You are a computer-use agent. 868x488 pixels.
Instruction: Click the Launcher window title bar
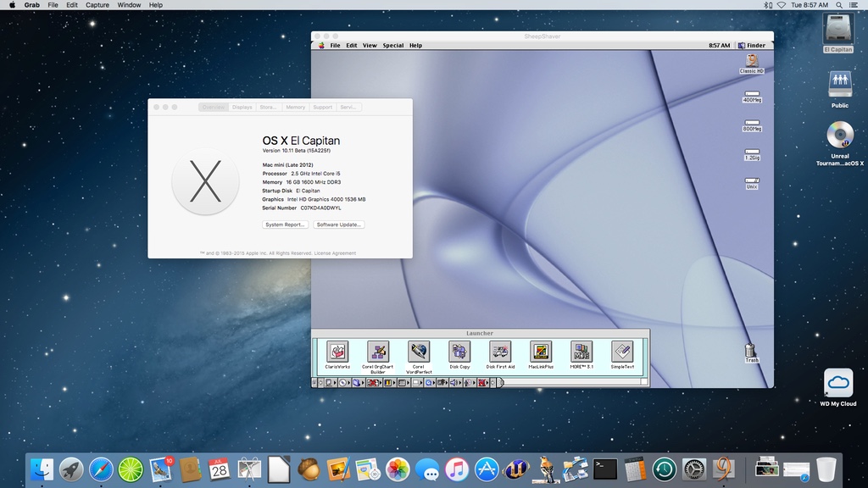[x=480, y=333]
